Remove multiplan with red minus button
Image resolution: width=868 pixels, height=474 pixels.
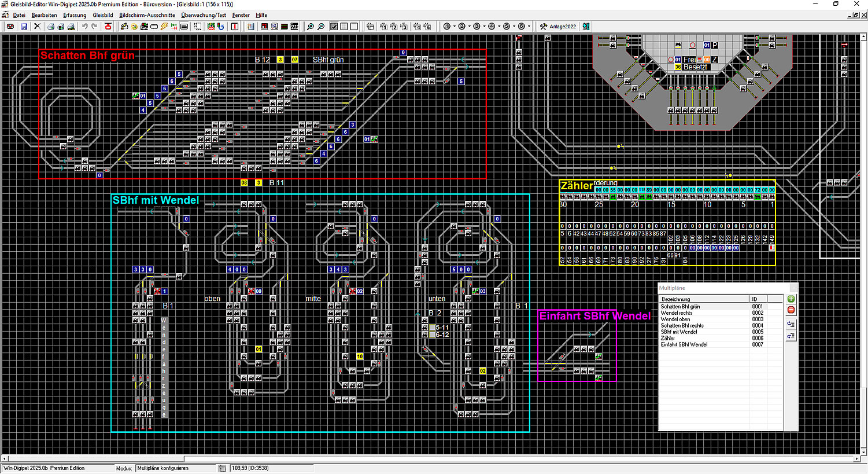[791, 310]
